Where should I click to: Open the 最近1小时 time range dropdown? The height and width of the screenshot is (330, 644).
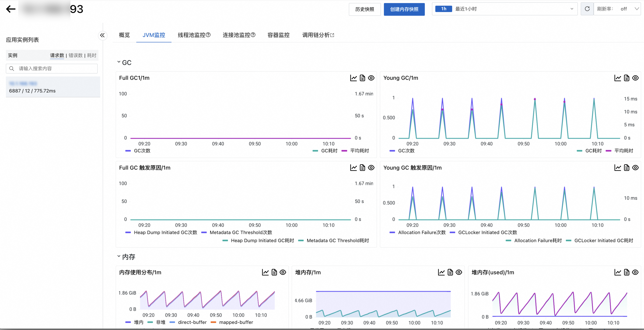click(505, 9)
